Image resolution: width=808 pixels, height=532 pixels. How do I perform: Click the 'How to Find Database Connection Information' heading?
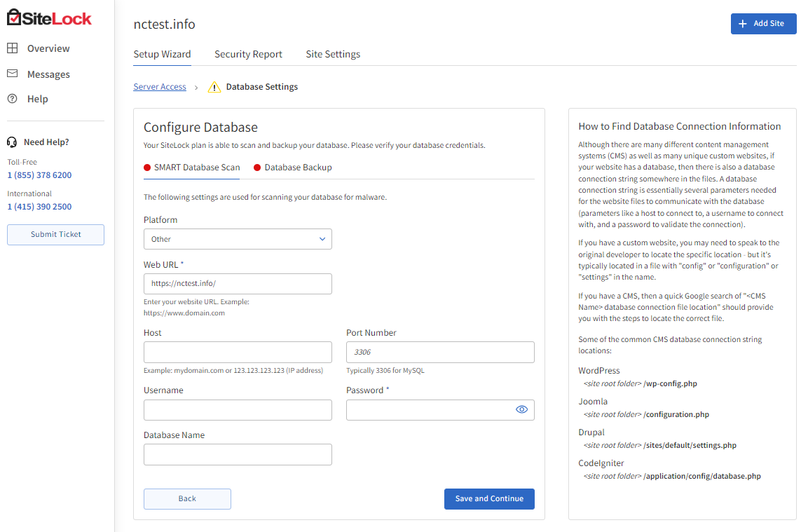680,126
